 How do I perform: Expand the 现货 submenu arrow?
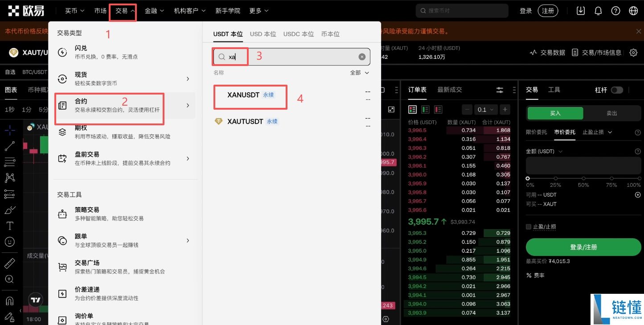pyautogui.click(x=188, y=79)
